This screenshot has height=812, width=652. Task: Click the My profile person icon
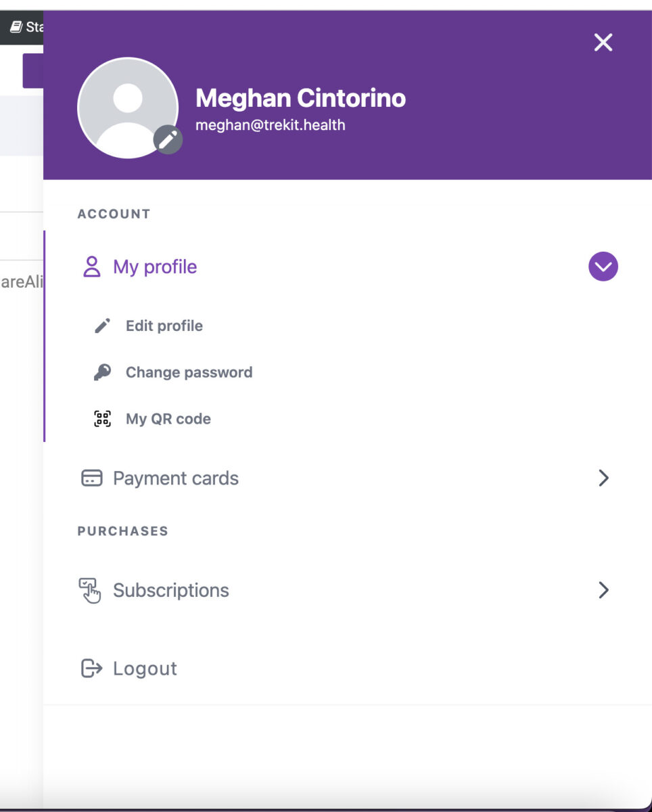91,267
